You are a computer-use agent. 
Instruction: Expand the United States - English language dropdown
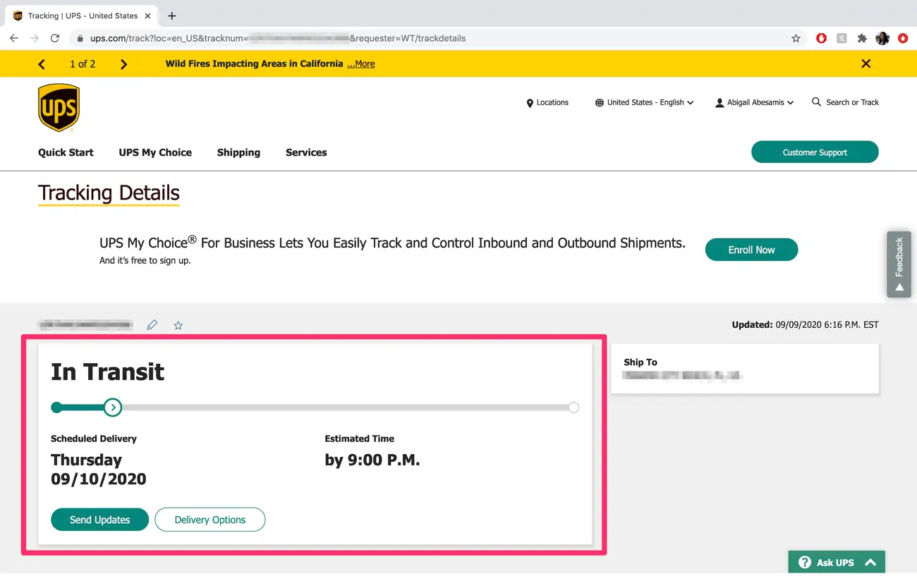[645, 102]
